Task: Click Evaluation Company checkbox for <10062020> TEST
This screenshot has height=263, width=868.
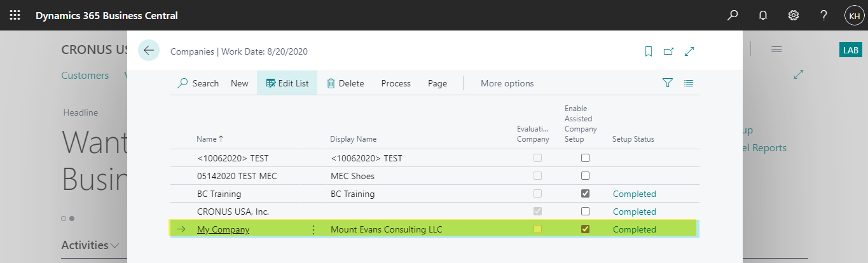Action: 538,158
